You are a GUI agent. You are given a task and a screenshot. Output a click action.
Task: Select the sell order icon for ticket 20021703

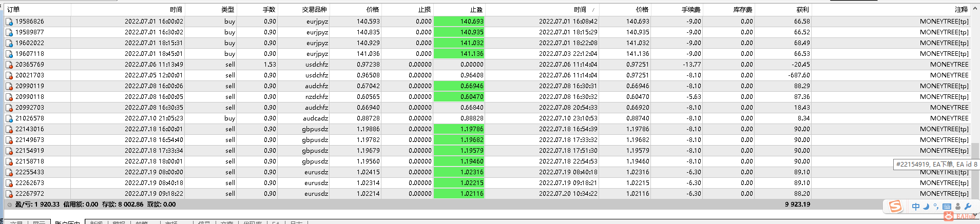tap(9, 75)
